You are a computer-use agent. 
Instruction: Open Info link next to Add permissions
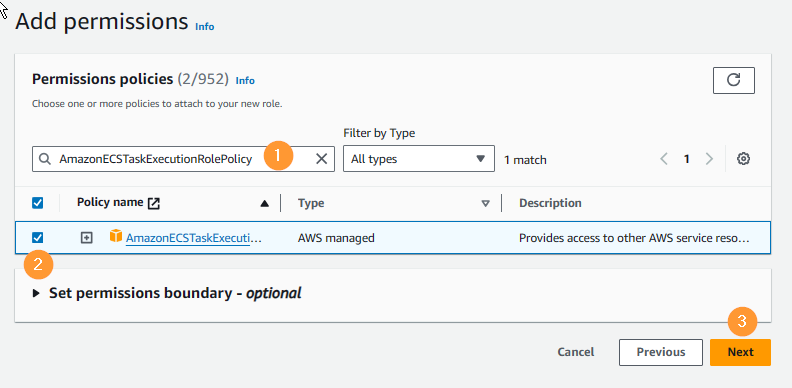(x=205, y=26)
